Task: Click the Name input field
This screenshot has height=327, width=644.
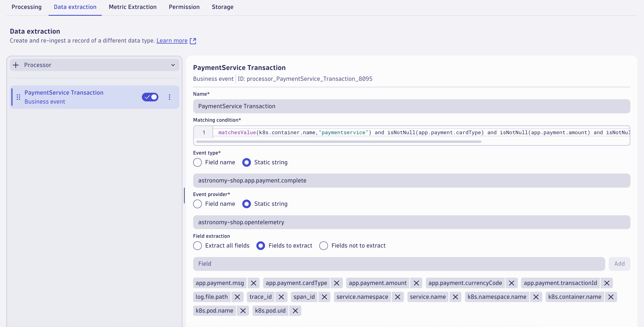Action: coord(412,106)
